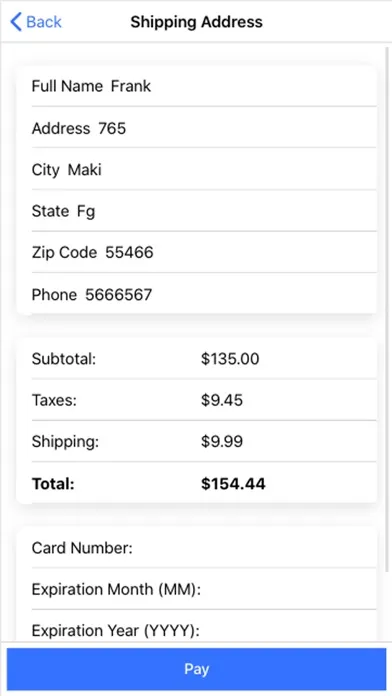Screen dimensions: 392x696
Task: Click the Expiration Year (YYYY) field
Action: coord(204,628)
